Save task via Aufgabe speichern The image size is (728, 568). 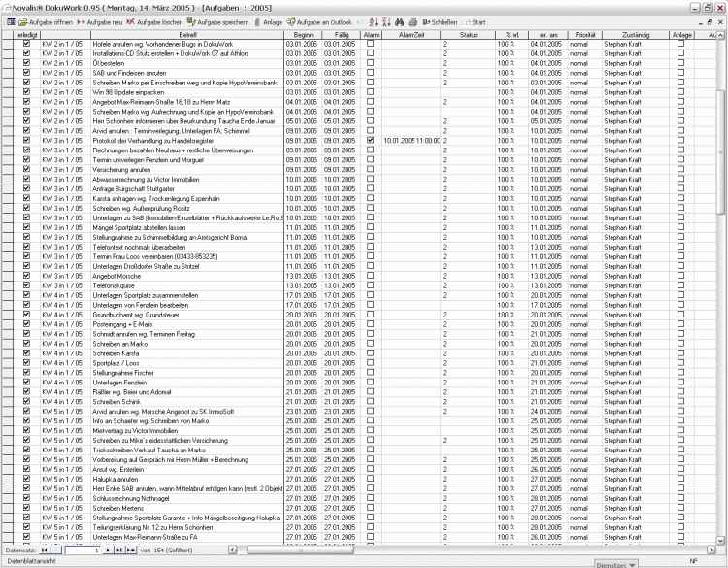click(219, 20)
